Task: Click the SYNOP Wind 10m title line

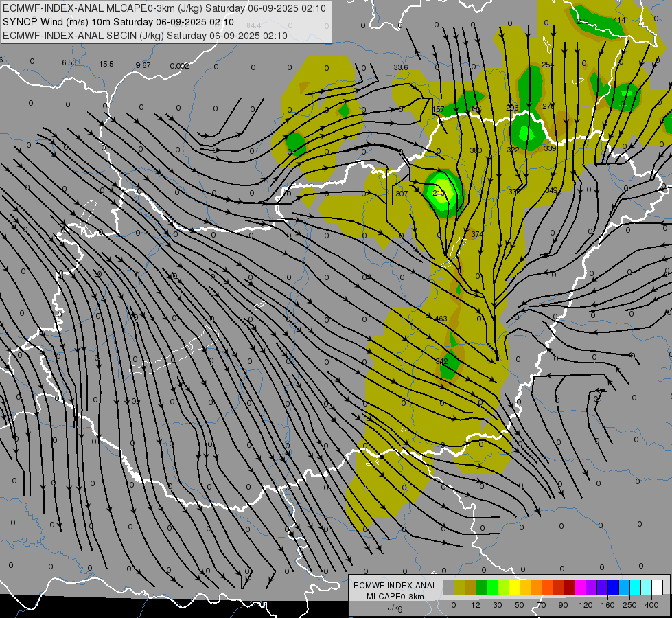Action: coord(118,22)
